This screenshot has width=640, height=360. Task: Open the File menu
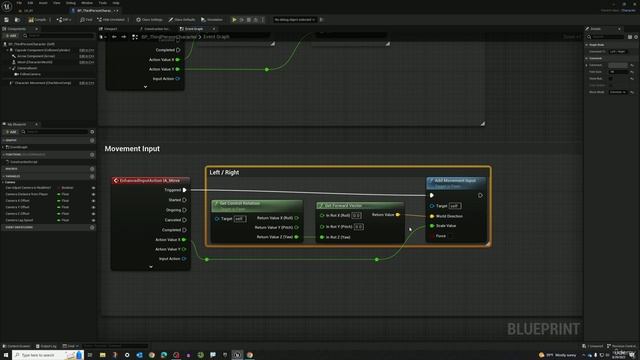pos(19,3)
